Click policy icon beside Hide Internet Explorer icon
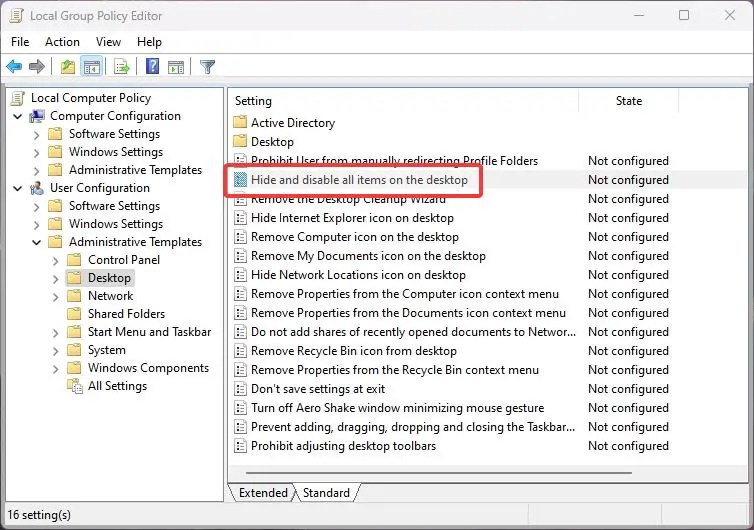This screenshot has height=530, width=754. click(x=239, y=218)
